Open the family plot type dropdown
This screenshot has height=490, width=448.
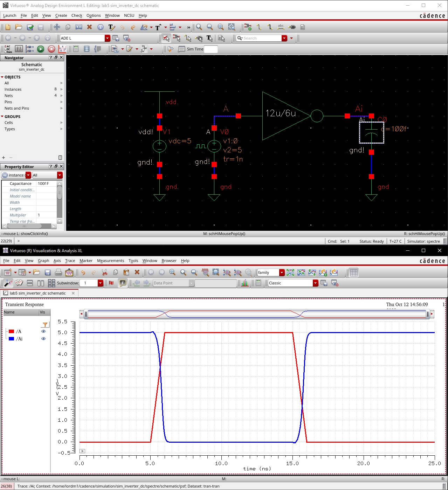(282, 272)
